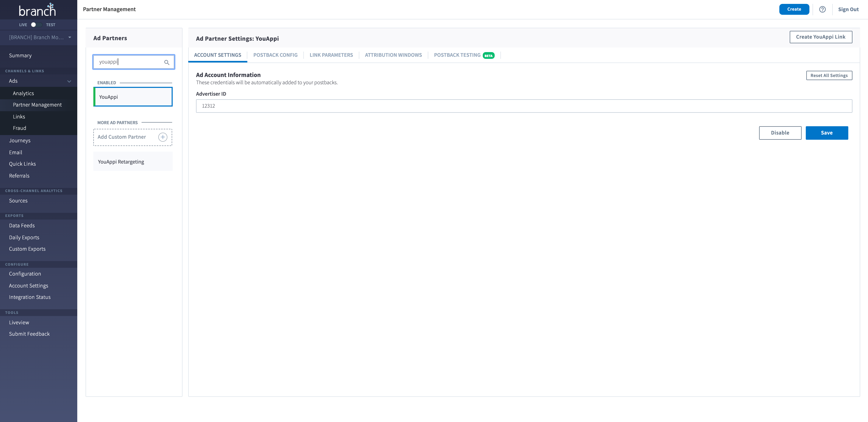Screen dimensions: 868x422
Task: Go to Links in the sidebar
Action: point(19,117)
